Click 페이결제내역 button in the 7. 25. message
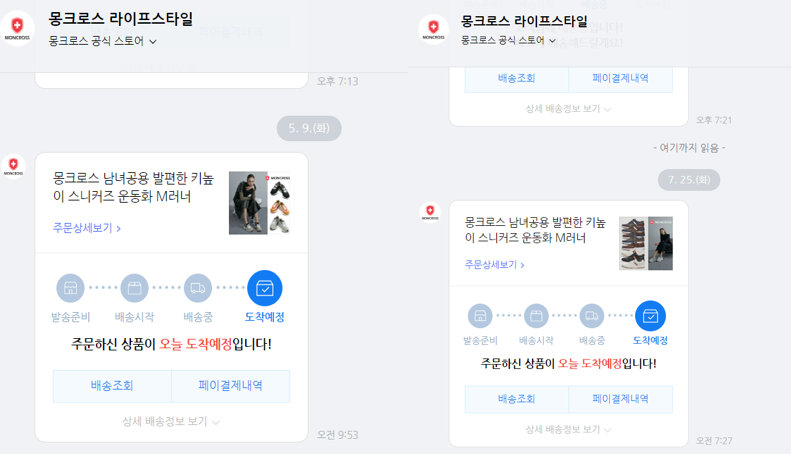 (x=620, y=399)
